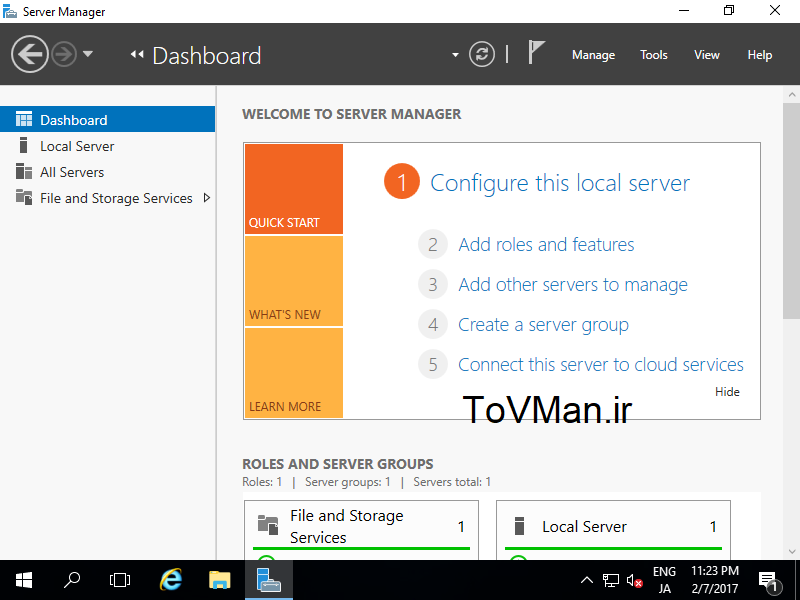The width and height of the screenshot is (800, 600).
Task: Click Add roles and features link
Action: pyautogui.click(x=546, y=244)
